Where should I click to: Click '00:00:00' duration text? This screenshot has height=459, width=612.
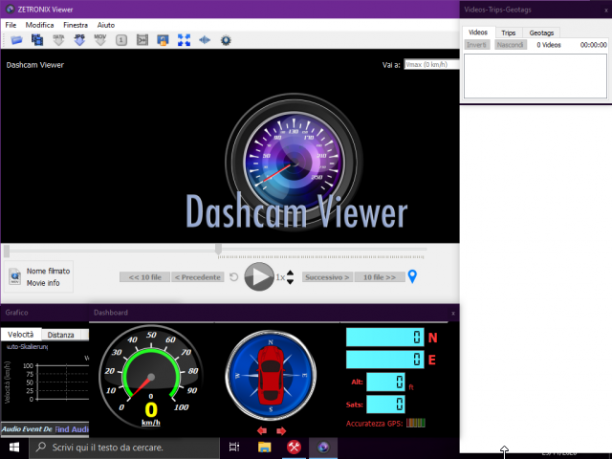click(593, 45)
